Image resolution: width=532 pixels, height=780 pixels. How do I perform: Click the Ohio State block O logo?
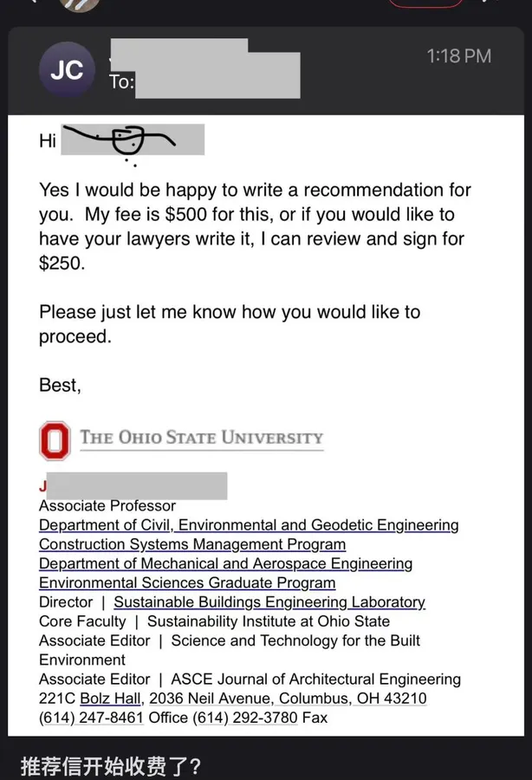55,441
